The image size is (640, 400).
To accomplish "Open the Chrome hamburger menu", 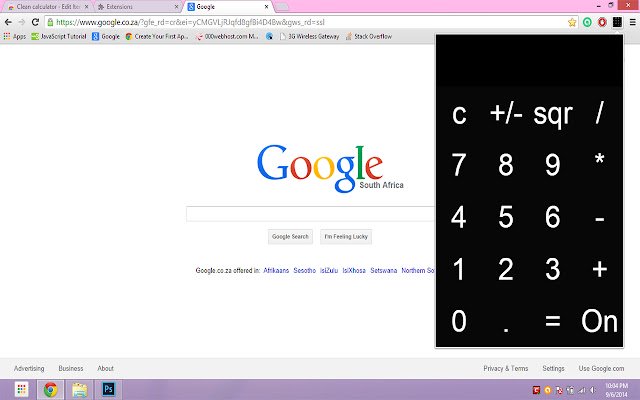I will pos(632,22).
